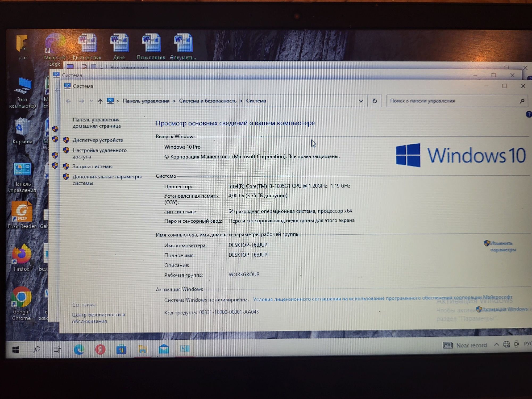Expand the address bar history dropdown
This screenshot has height=399, width=532.
click(361, 101)
